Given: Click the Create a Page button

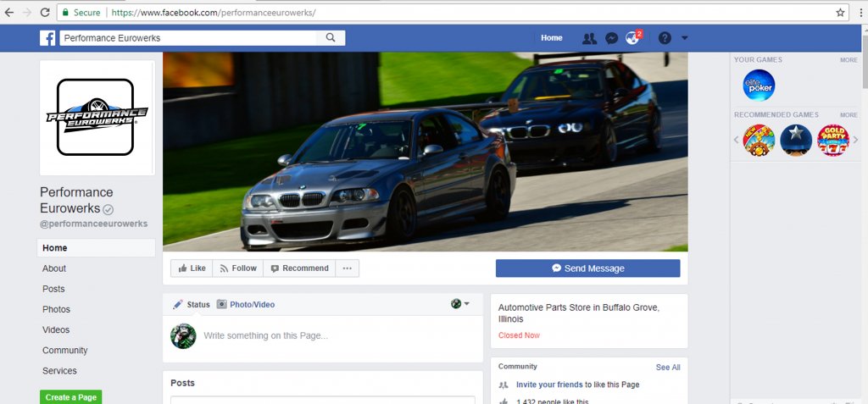Looking at the screenshot, I should (71, 397).
